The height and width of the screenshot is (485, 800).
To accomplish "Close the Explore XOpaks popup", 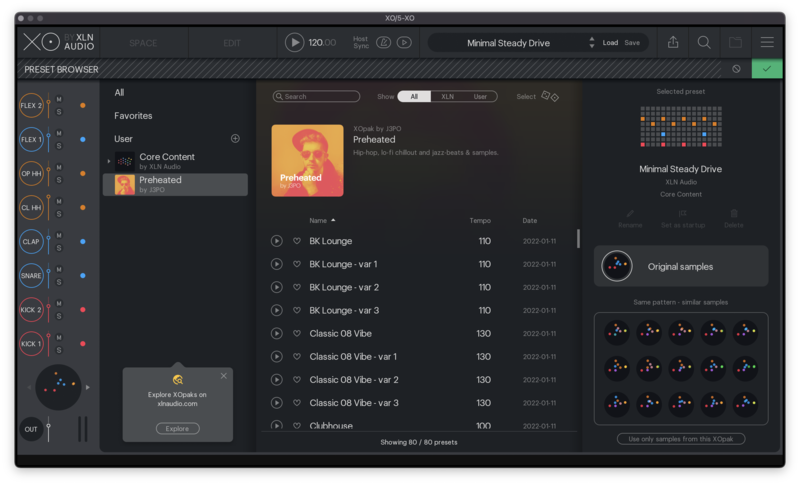I will [223, 376].
